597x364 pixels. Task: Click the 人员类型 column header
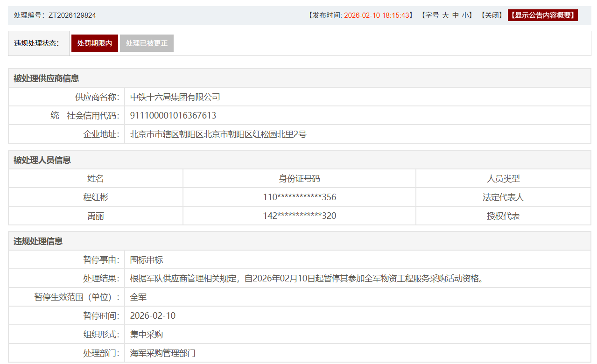(503, 179)
